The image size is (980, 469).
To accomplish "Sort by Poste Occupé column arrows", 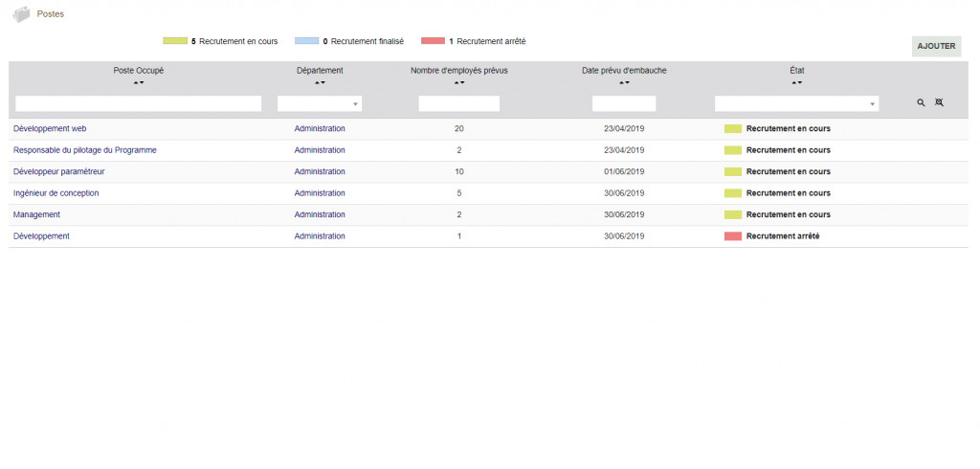I will [139, 83].
